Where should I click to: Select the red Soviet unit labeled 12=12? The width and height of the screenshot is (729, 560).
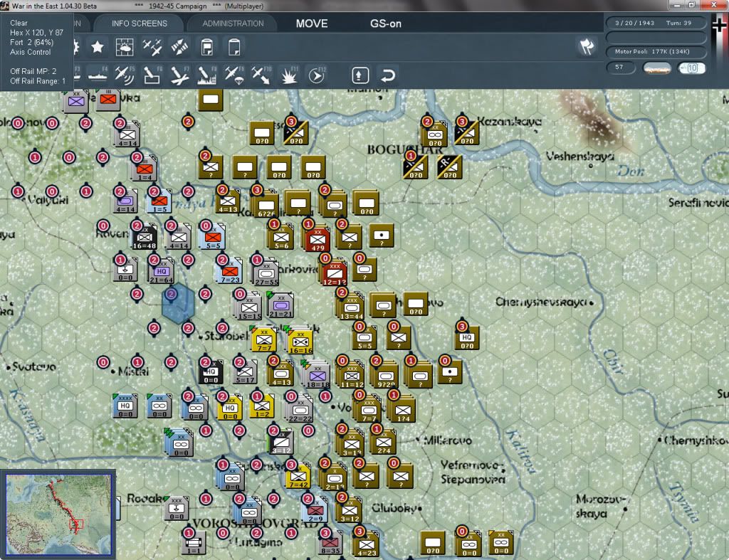coord(334,273)
